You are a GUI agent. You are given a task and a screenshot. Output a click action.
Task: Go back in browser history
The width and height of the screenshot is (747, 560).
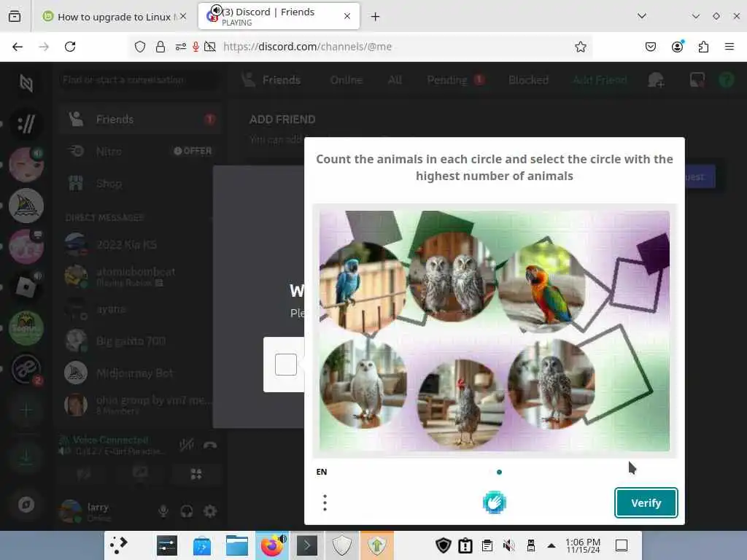18,47
